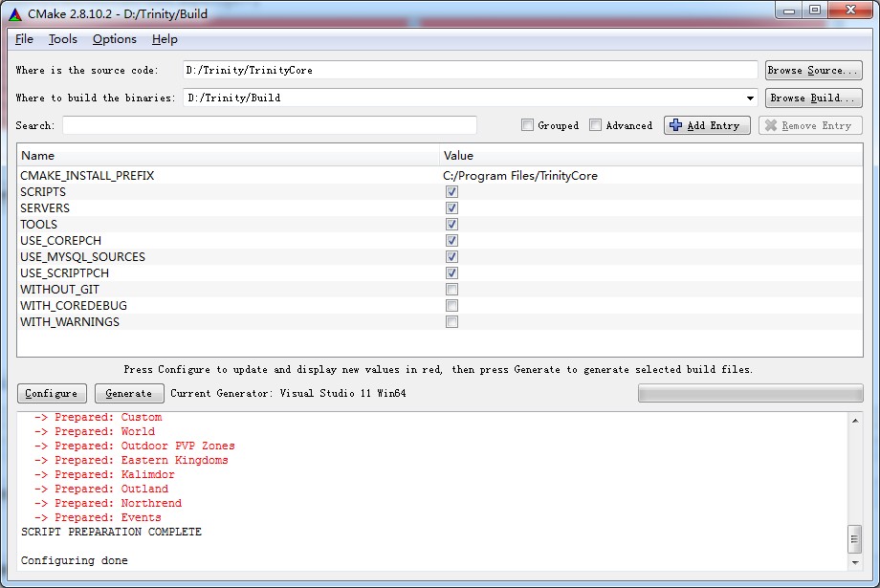880x588 pixels.
Task: Click 'Configuring done' log line
Action: 74,560
